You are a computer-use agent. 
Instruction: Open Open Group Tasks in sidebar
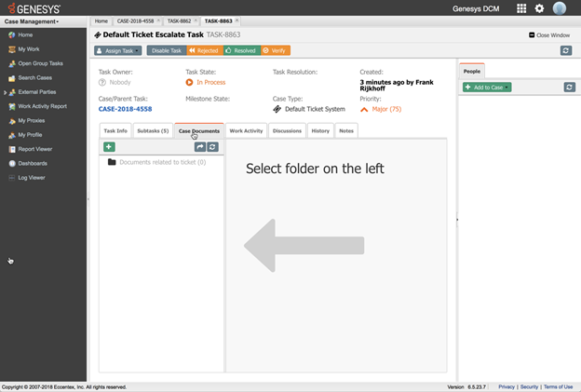pos(40,63)
